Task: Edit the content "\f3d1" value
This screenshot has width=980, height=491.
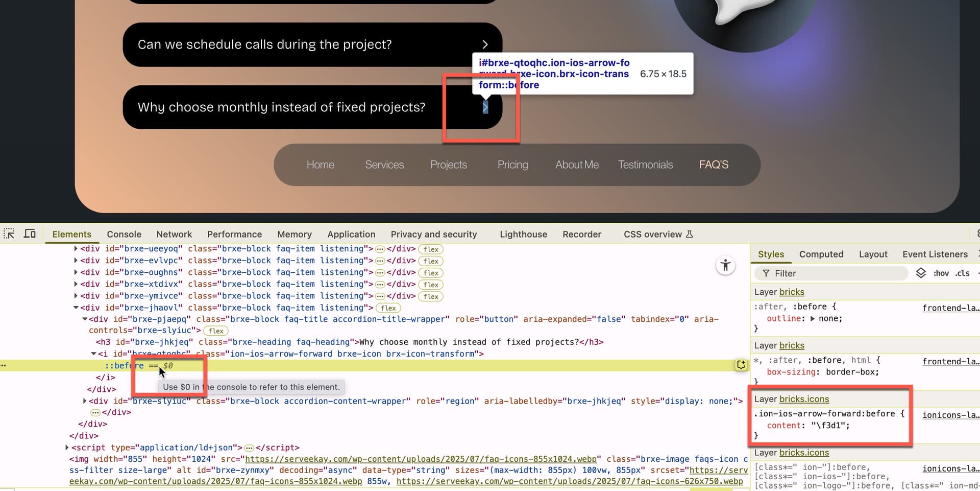Action: click(828, 425)
